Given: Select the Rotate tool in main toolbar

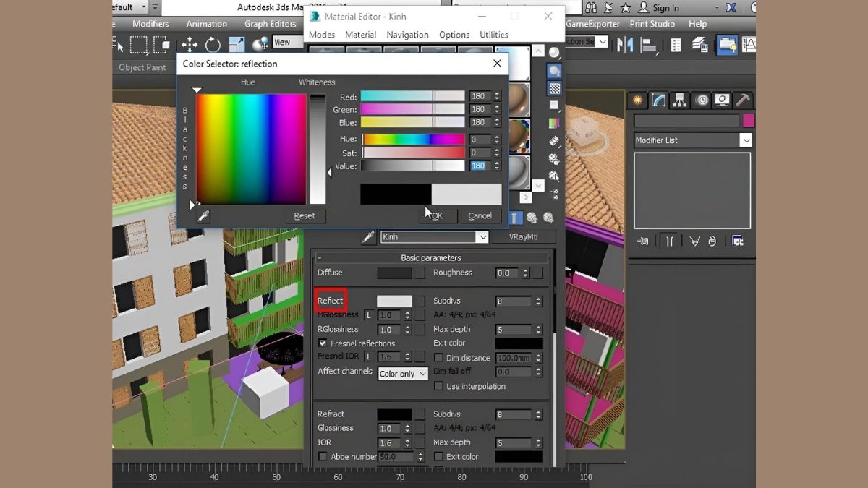Looking at the screenshot, I should pyautogui.click(x=213, y=44).
